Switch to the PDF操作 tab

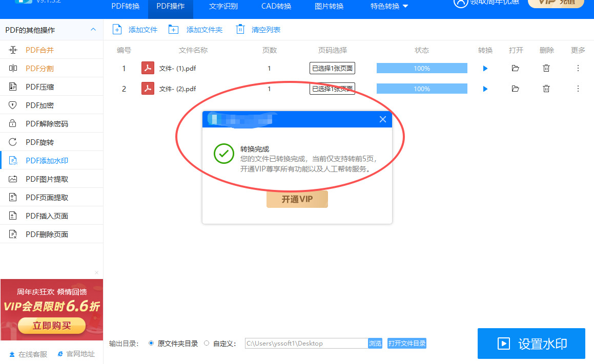(x=171, y=6)
